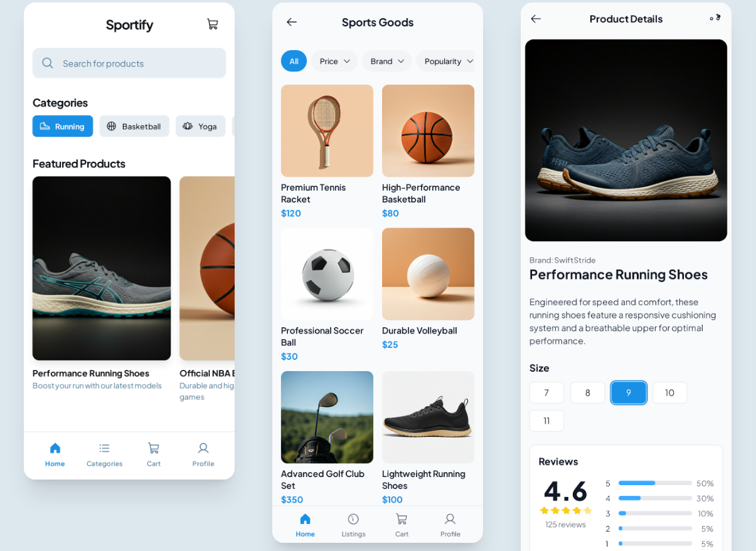Open the Premium Tennis Racket product
This screenshot has height=551, width=756.
tap(327, 152)
